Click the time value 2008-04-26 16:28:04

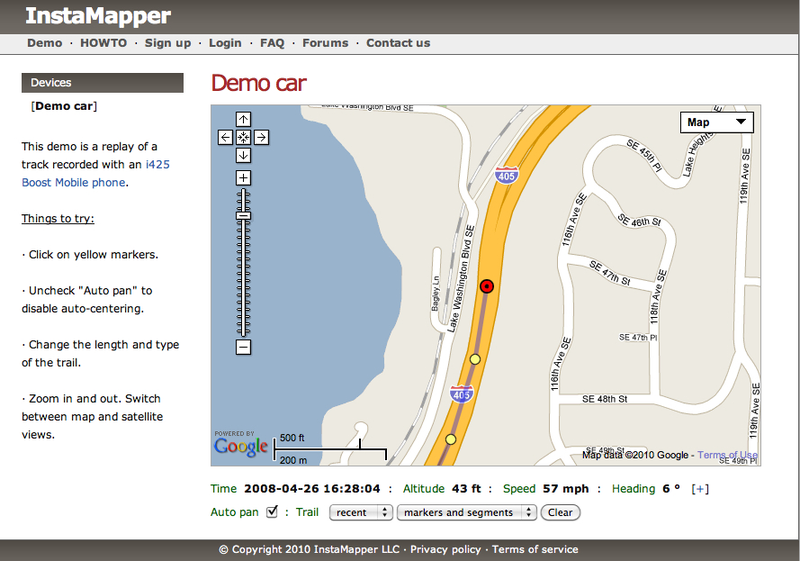[x=312, y=489]
